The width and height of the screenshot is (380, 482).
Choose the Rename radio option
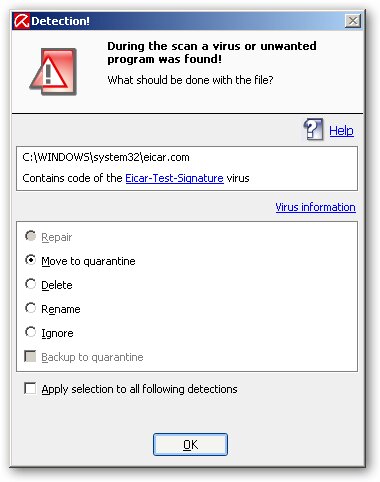coord(30,308)
